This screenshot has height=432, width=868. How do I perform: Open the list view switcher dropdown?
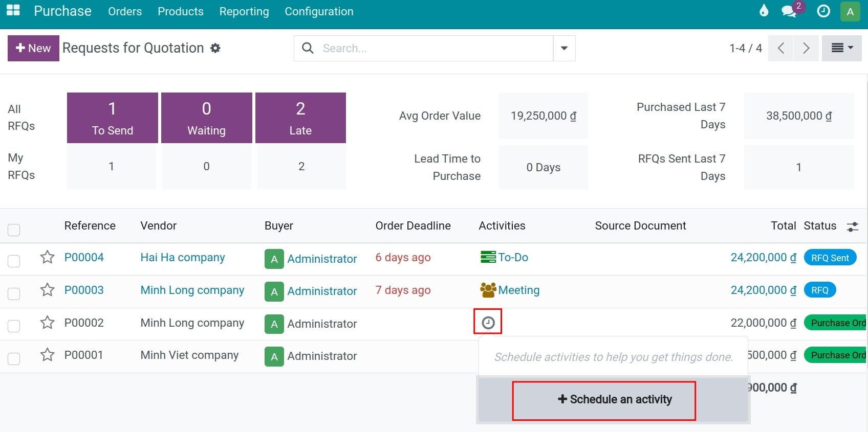842,48
